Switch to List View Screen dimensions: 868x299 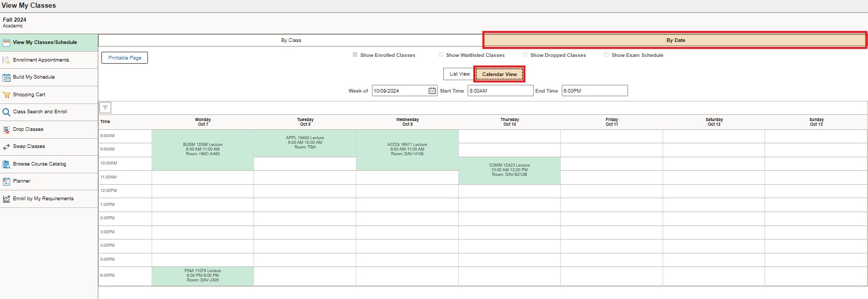pos(459,74)
